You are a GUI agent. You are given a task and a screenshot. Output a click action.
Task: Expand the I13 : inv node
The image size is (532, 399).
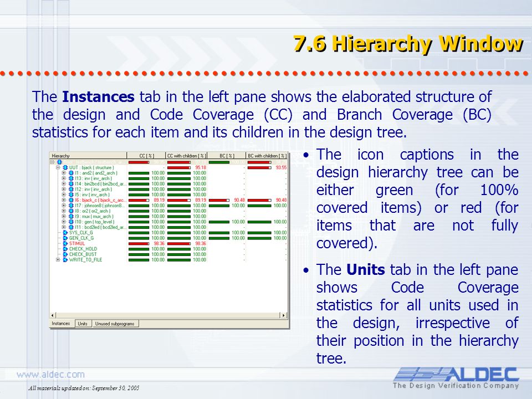64,178
